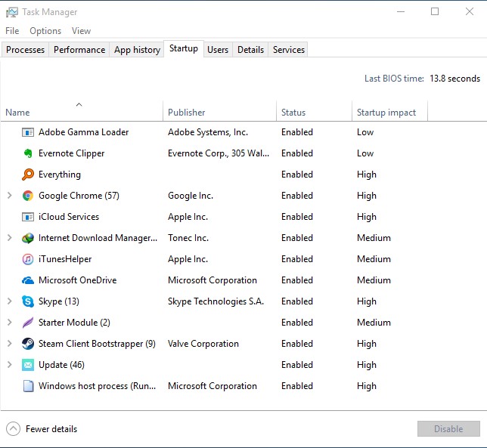Select the iCloud Services name
This screenshot has width=487, height=448.
pos(69,217)
